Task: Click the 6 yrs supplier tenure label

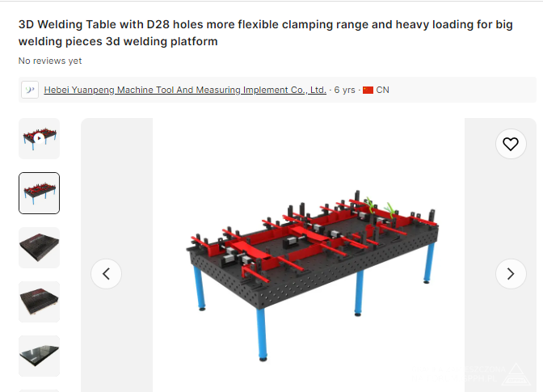Action: 344,90
